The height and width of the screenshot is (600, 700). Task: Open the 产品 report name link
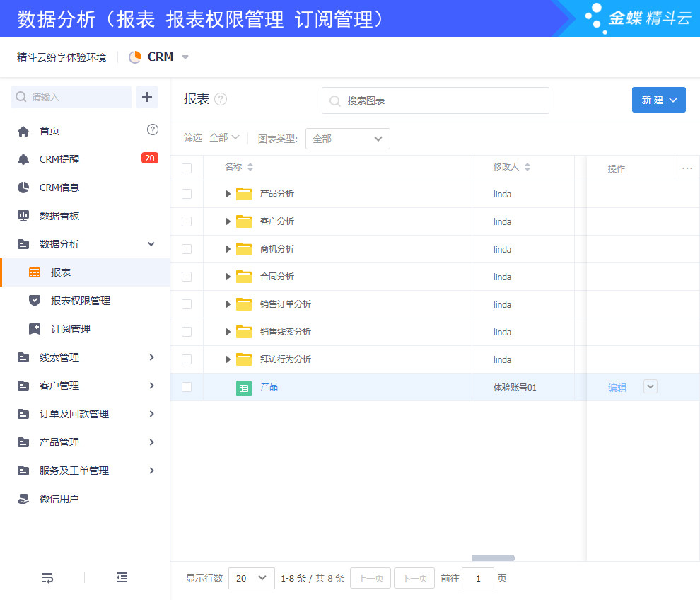pyautogui.click(x=269, y=387)
